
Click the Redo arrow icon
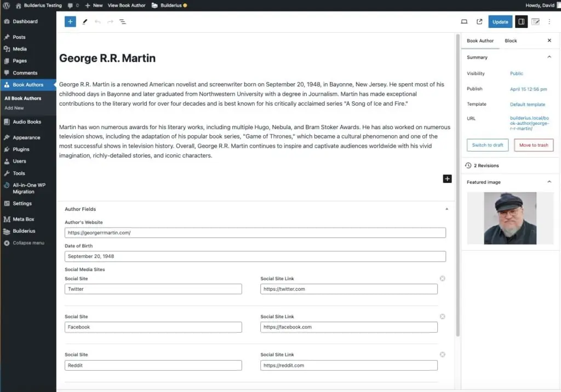click(111, 21)
